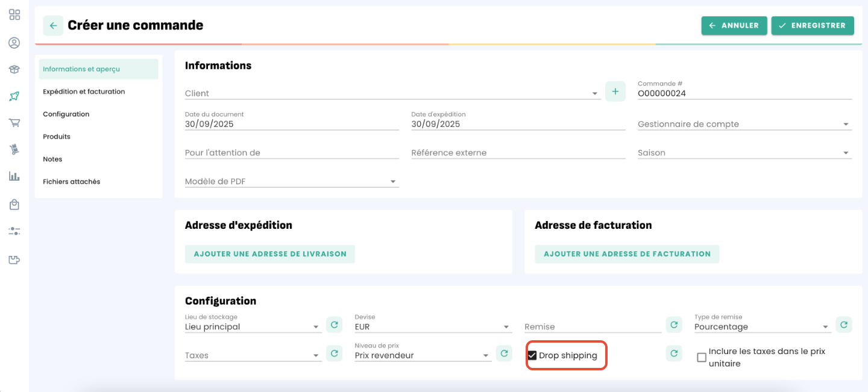Select the Produits menu item
868x392 pixels.
point(57,137)
